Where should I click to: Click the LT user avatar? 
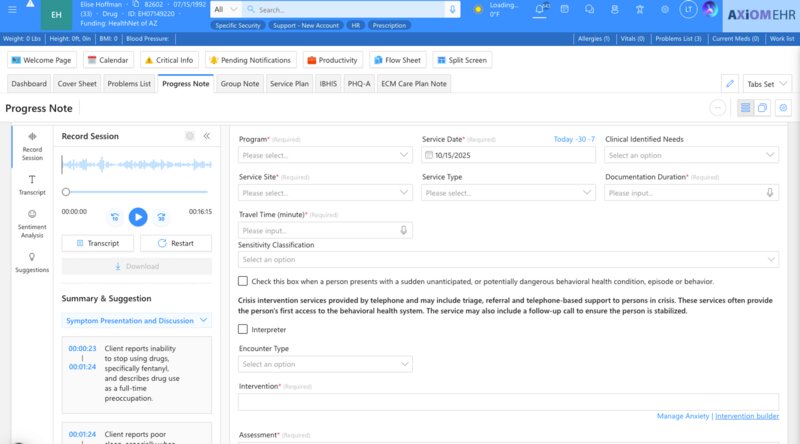(688, 9)
